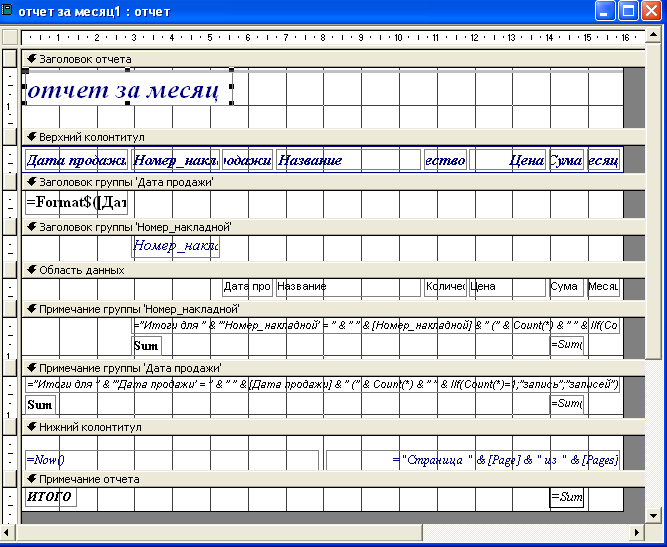This screenshot has width=667, height=547.
Task: Select the 'Месяц' field in detail section
Action: click(604, 287)
